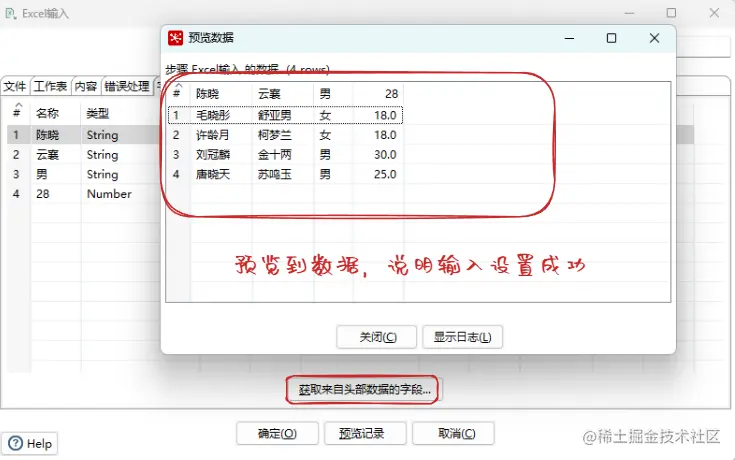Sort fields table by # column
The width and height of the screenshot is (735, 460).
coord(17,113)
